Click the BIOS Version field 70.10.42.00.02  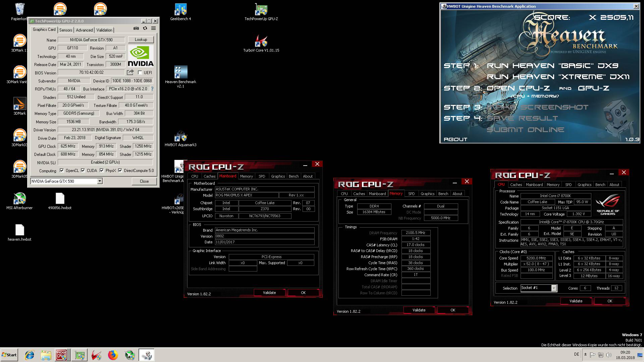[x=91, y=72]
